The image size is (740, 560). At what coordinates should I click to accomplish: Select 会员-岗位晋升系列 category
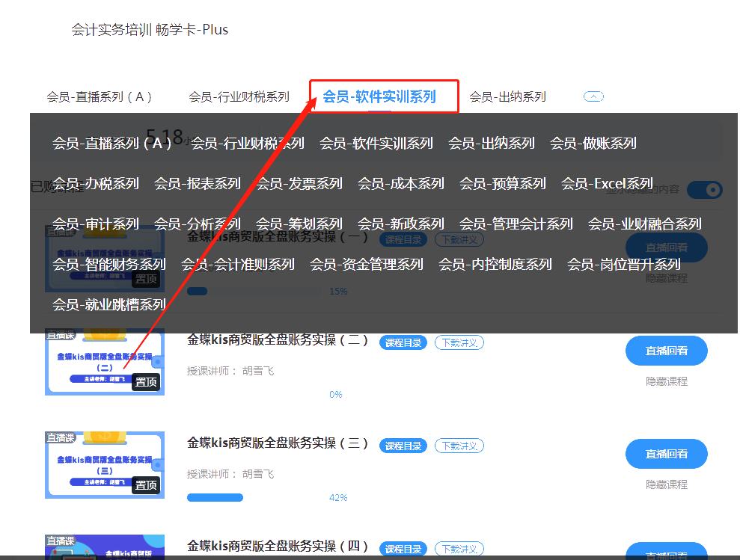click(624, 264)
